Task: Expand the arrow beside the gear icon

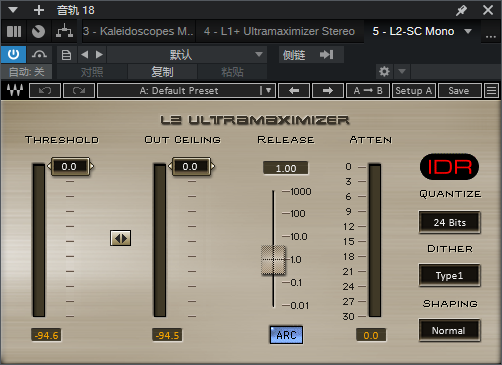Action: click(402, 71)
